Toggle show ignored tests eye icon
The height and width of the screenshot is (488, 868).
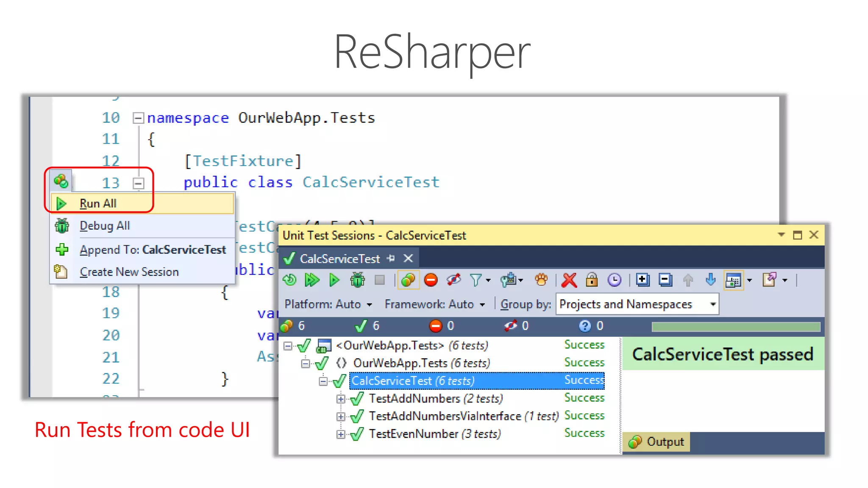[x=453, y=280]
